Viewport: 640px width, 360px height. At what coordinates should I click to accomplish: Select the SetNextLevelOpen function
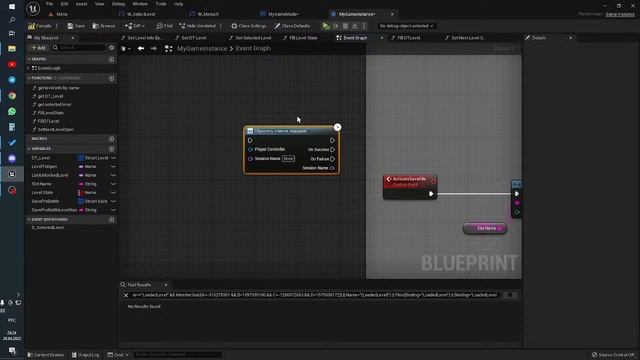(56, 129)
